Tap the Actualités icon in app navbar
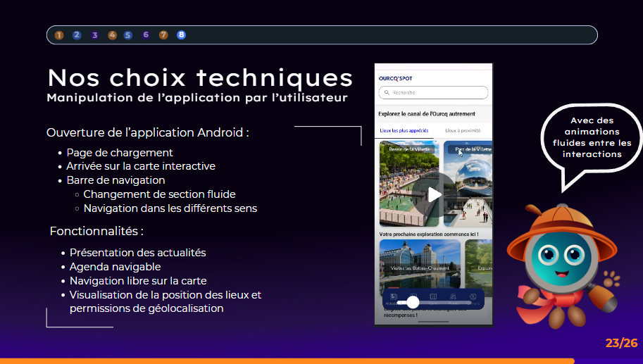Screen dimensions: 643x364 point(392,299)
